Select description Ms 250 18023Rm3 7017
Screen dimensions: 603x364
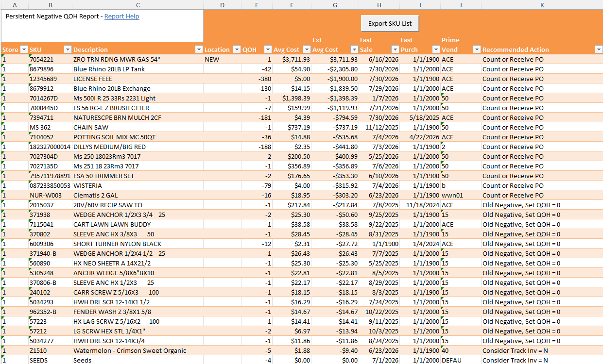[138, 156]
